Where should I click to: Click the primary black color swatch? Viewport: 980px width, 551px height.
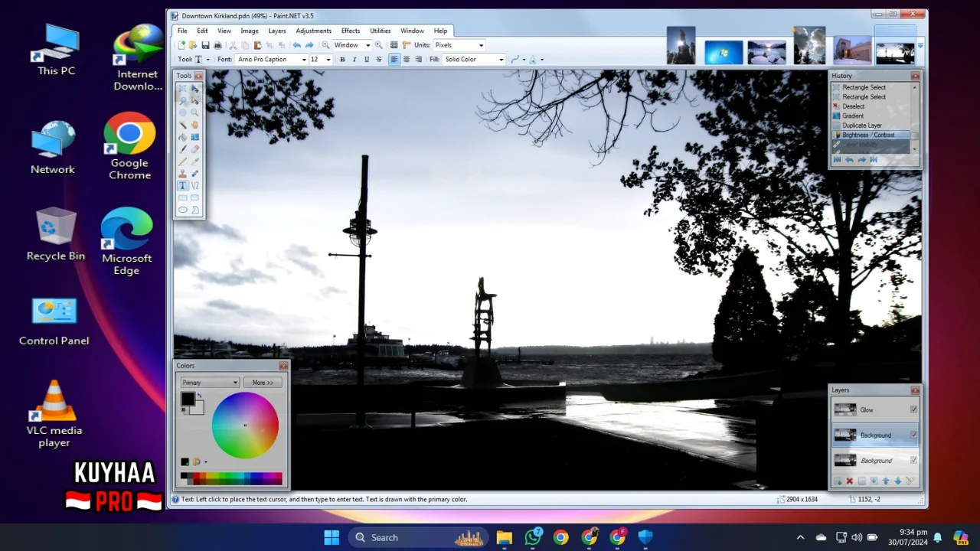(188, 399)
